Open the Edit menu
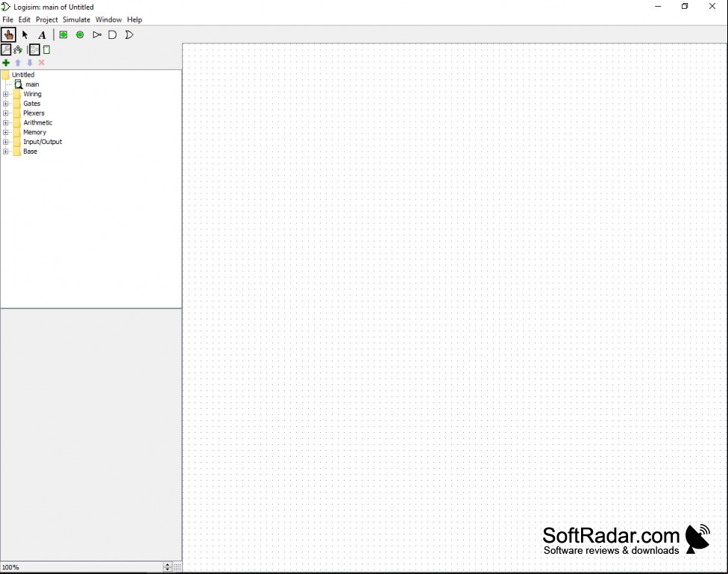This screenshot has height=574, width=728. tap(24, 19)
